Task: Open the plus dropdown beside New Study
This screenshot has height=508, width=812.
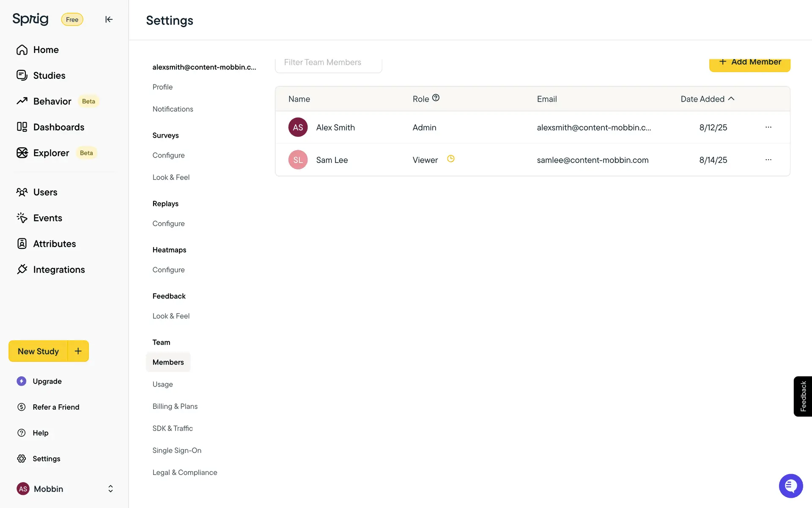Action: [78, 351]
